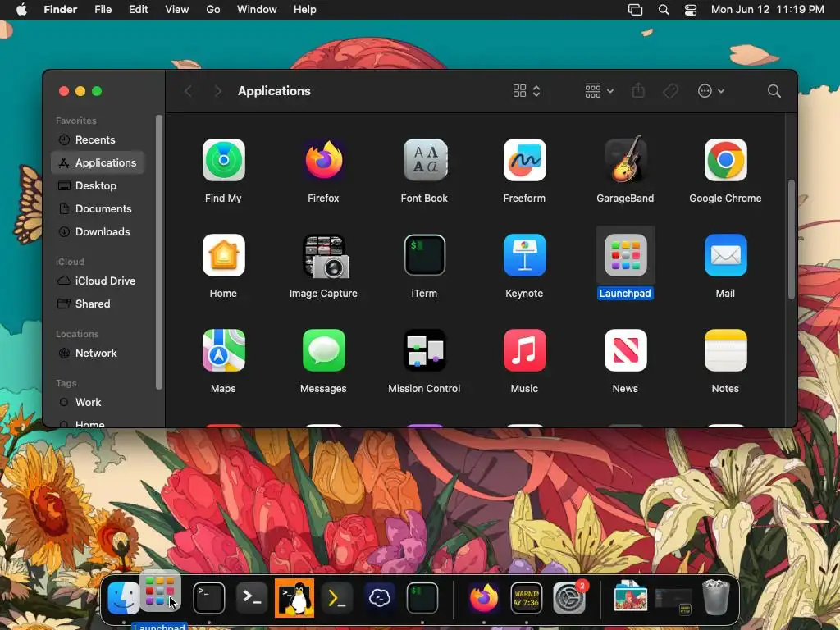
Task: Open the pictures folder stack in Dock
Action: point(631,596)
